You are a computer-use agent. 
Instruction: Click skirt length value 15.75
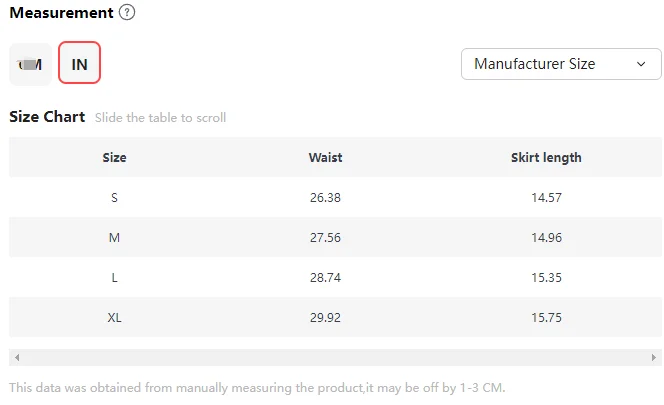[546, 317]
